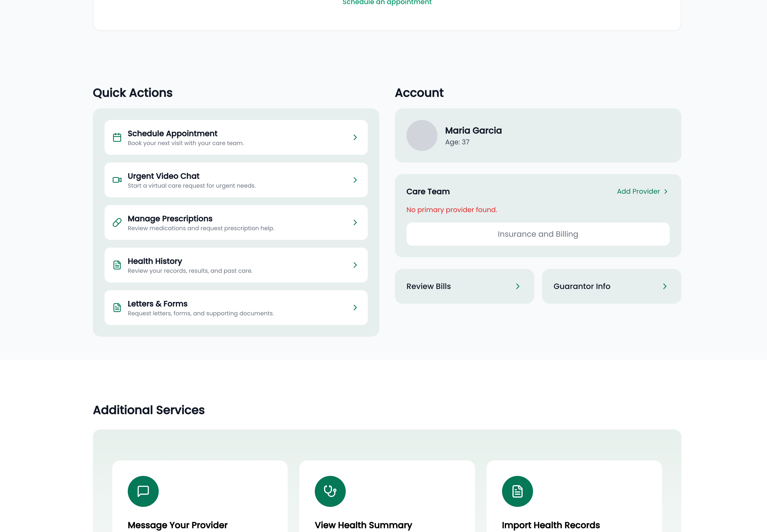Click the file icon above Import Health Records
The image size is (767, 532).
(x=518, y=491)
